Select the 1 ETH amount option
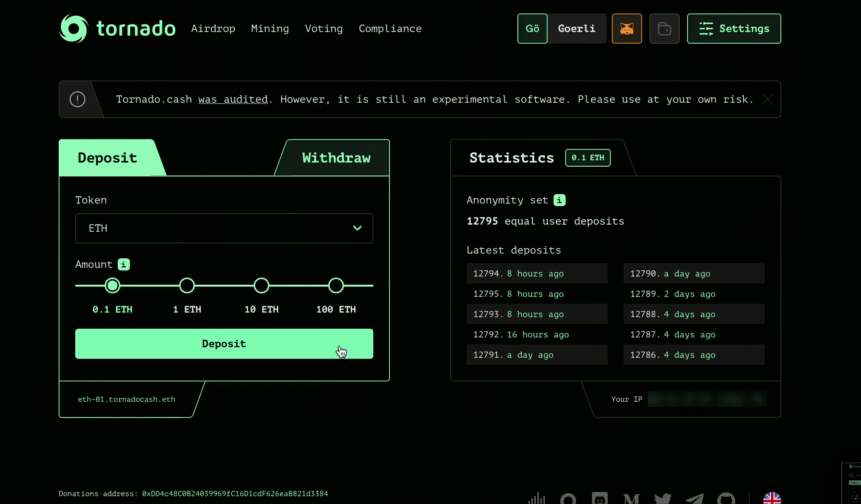The image size is (861, 504). point(187,285)
